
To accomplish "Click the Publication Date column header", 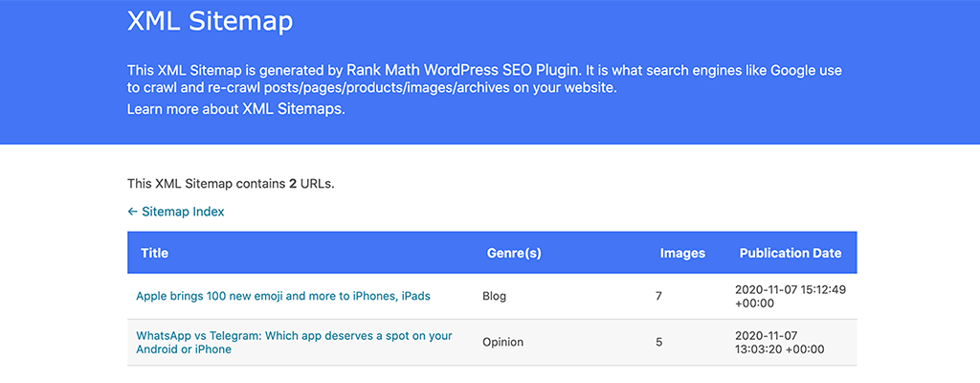I will [x=791, y=254].
